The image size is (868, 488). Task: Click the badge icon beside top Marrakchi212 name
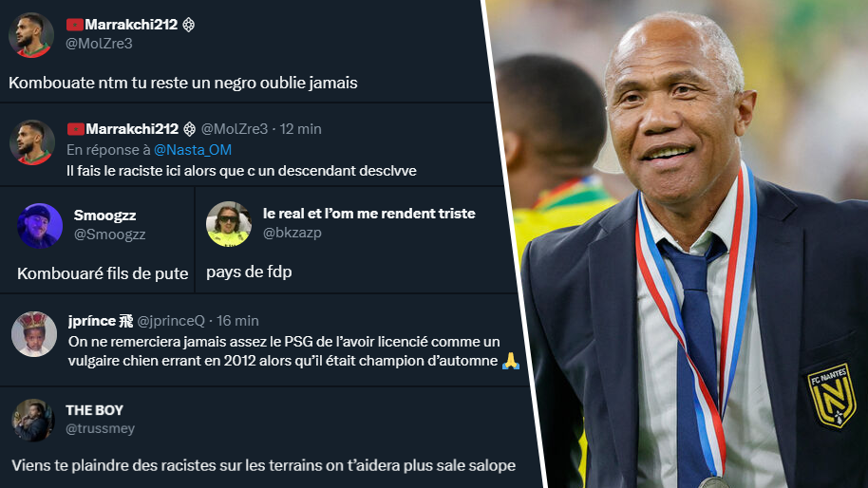click(189, 25)
